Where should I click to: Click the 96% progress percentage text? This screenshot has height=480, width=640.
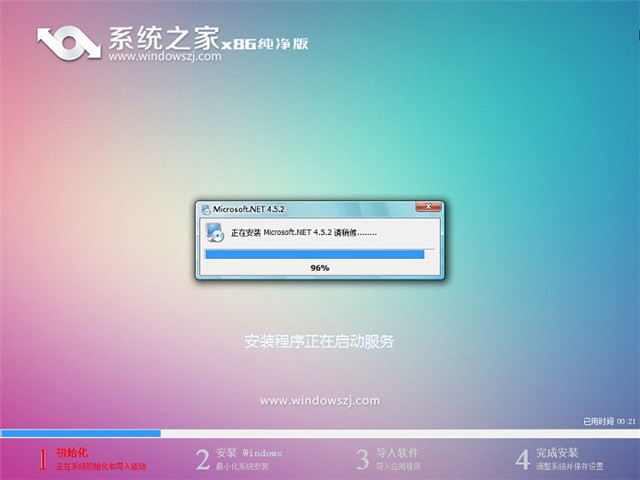pos(320,268)
